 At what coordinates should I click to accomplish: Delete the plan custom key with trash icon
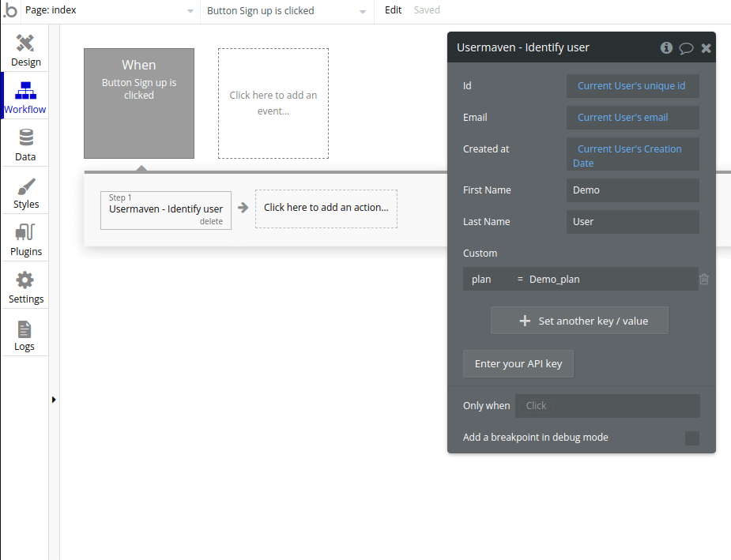(704, 279)
